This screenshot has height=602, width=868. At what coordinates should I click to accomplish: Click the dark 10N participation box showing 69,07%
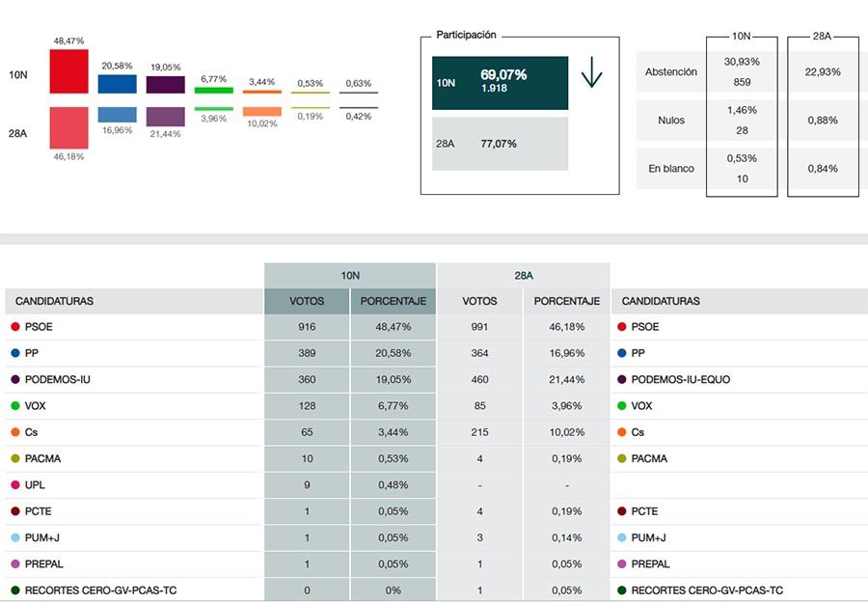tap(500, 83)
